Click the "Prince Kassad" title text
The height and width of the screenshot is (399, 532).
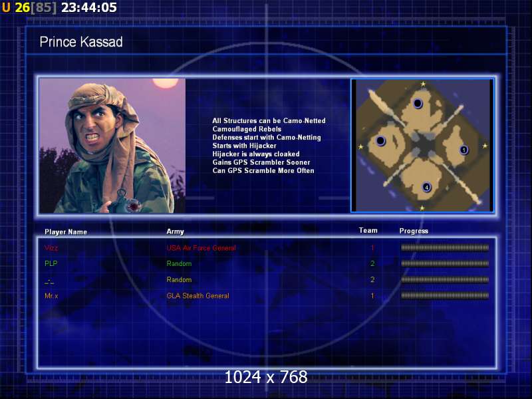pos(81,42)
